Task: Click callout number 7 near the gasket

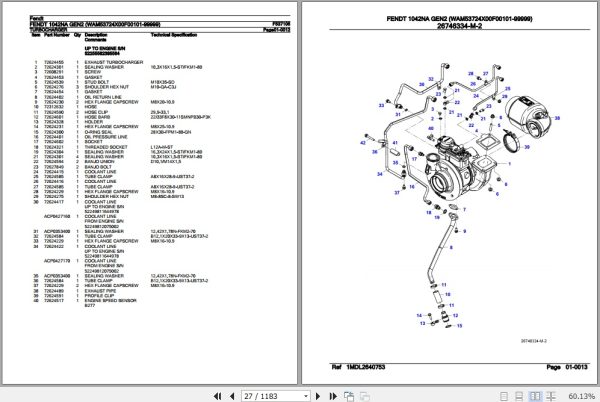Action: coord(464,209)
